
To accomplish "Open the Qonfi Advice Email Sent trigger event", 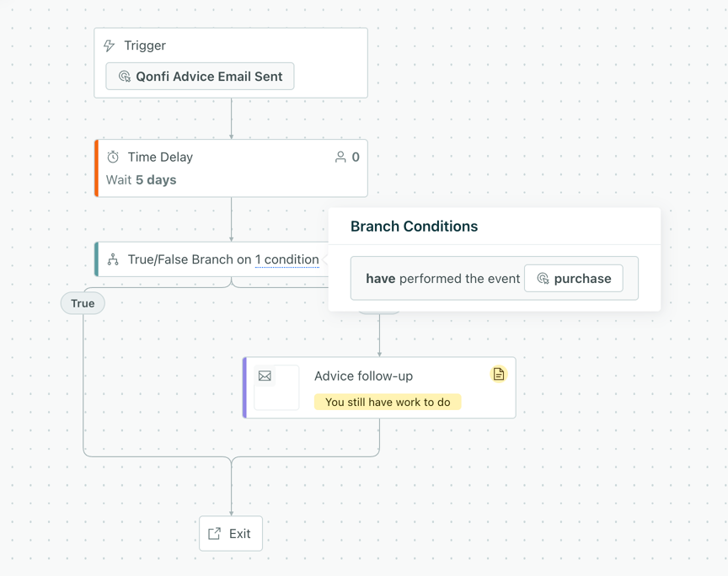I will pos(200,76).
